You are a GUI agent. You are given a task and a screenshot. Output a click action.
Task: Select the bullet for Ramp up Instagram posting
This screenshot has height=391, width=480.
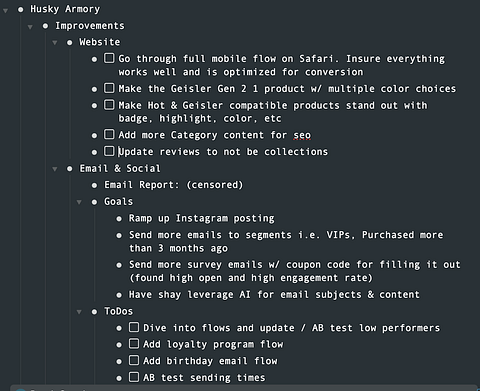pyautogui.click(x=119, y=219)
